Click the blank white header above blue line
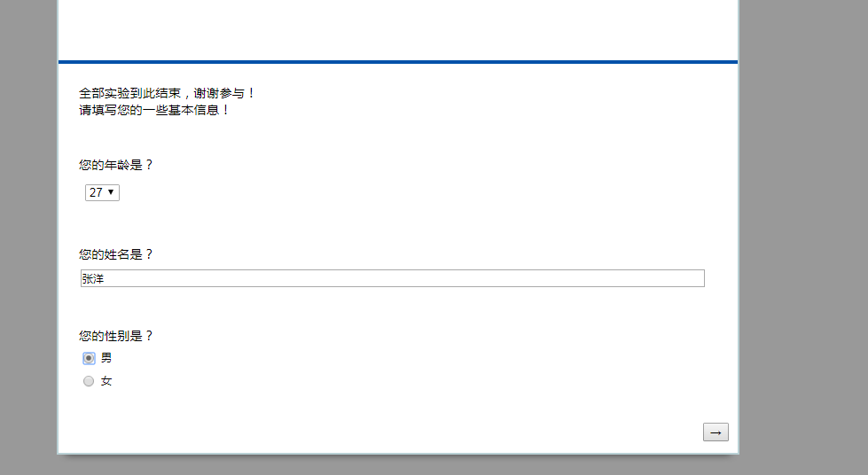Image resolution: width=868 pixels, height=475 pixels. (398, 30)
